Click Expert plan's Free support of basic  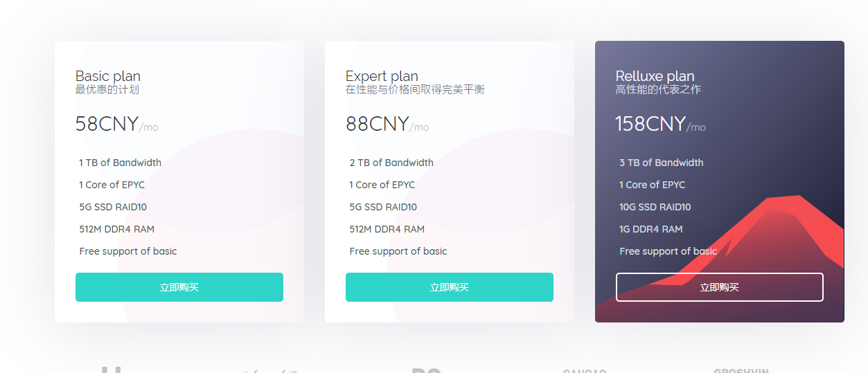click(398, 251)
